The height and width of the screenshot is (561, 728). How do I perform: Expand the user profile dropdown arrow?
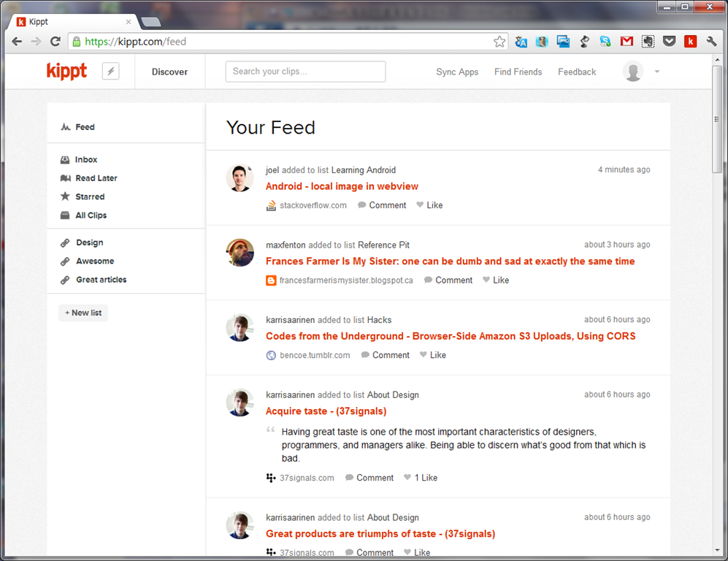click(657, 72)
